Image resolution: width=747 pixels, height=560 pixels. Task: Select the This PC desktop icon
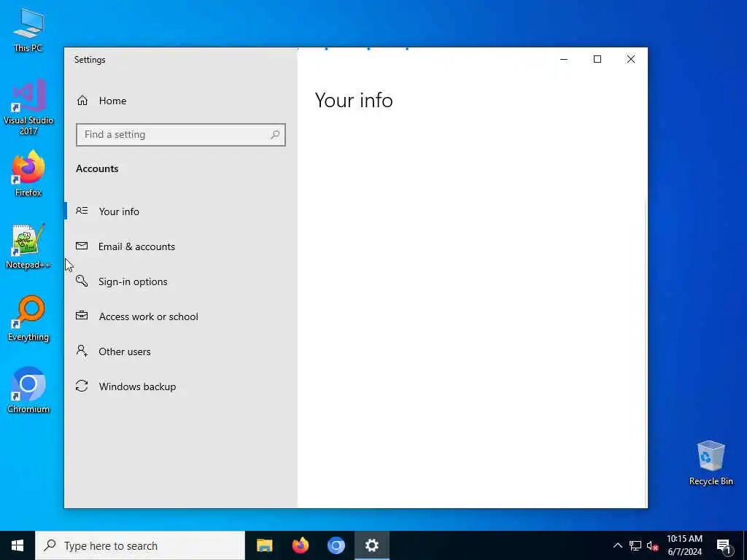[x=28, y=30]
